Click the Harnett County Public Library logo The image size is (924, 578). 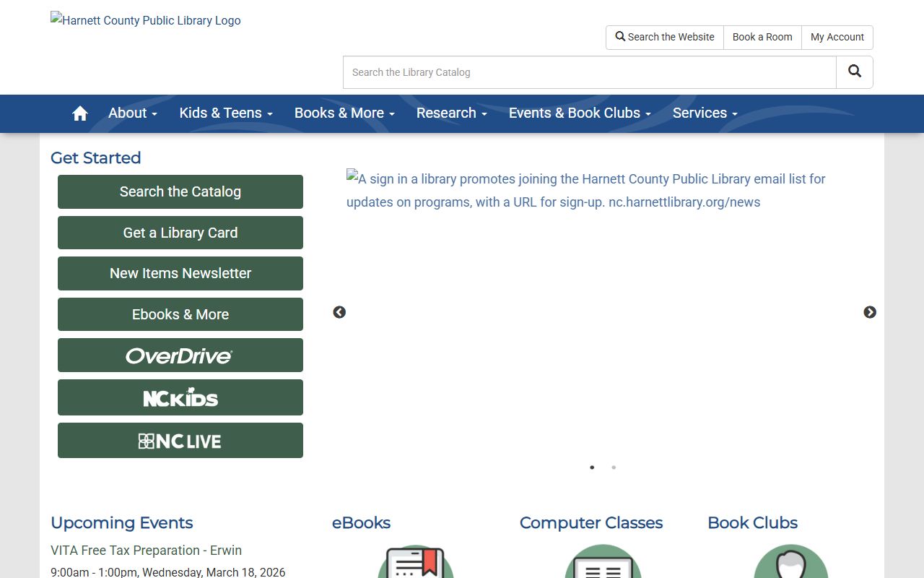pos(146,20)
